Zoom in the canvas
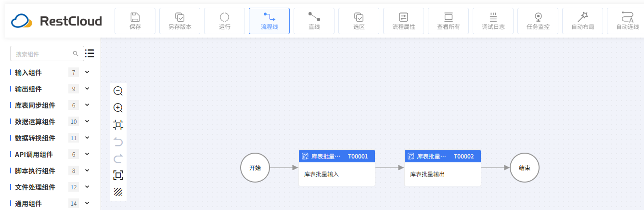The width and height of the screenshot is (644, 210). 118,108
